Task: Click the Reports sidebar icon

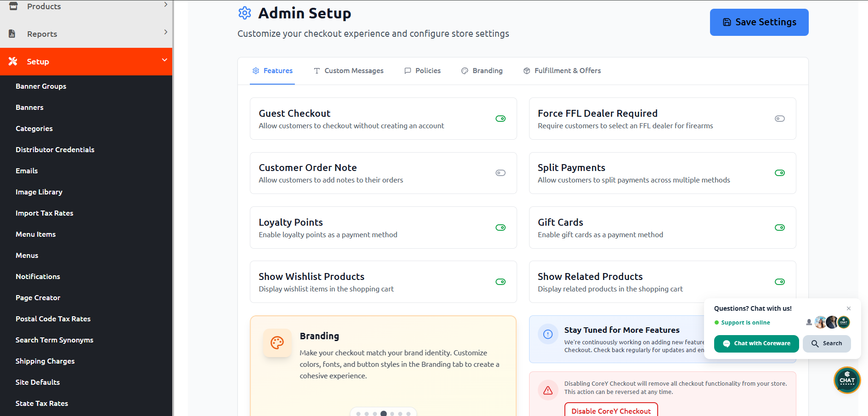Action: pos(12,34)
